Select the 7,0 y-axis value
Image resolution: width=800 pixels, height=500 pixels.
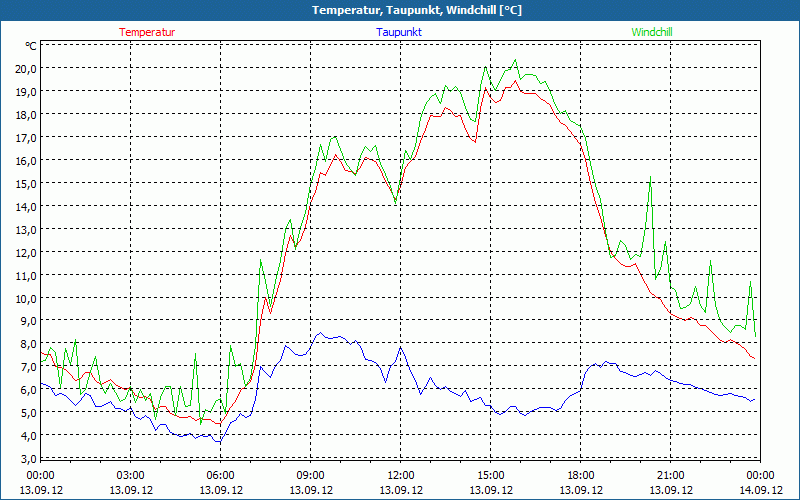coord(29,366)
